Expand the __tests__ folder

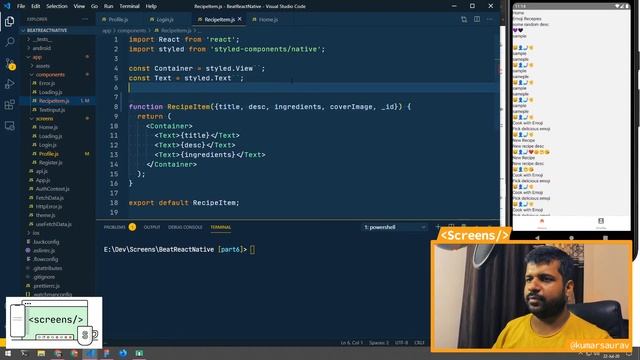click(42, 39)
